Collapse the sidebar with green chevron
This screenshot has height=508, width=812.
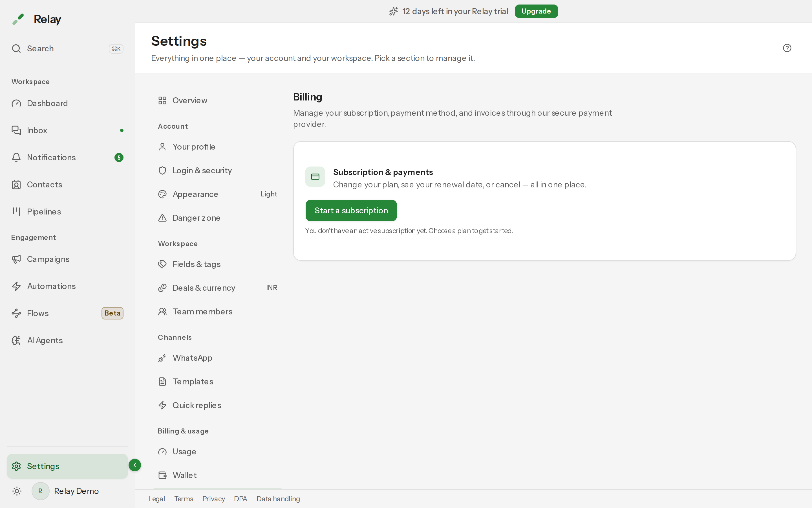pyautogui.click(x=134, y=465)
